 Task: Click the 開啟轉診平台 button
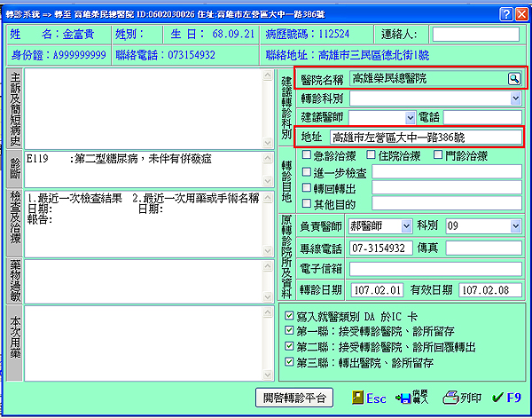(293, 398)
